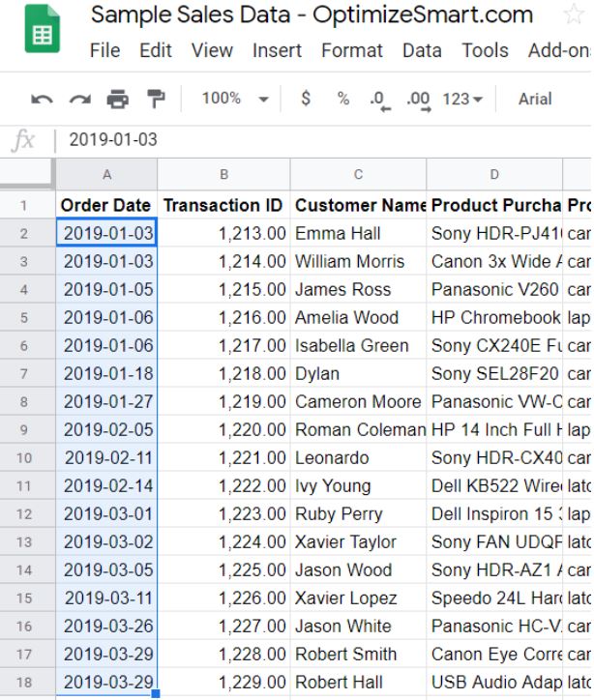Format as percent icon

click(343, 99)
